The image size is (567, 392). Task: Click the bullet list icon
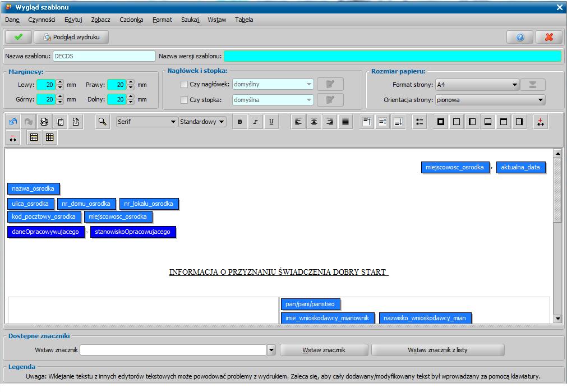[420, 122]
